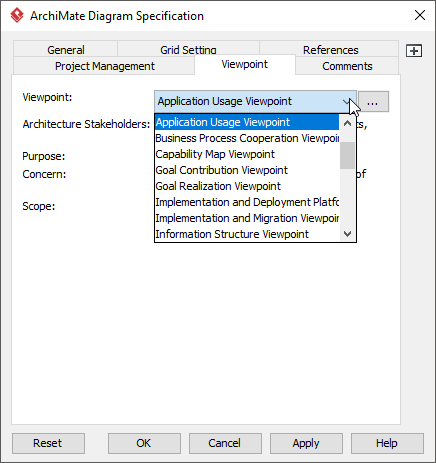Choose Implementation and Migration Viewpoint
Image resolution: width=436 pixels, height=463 pixels.
(247, 218)
